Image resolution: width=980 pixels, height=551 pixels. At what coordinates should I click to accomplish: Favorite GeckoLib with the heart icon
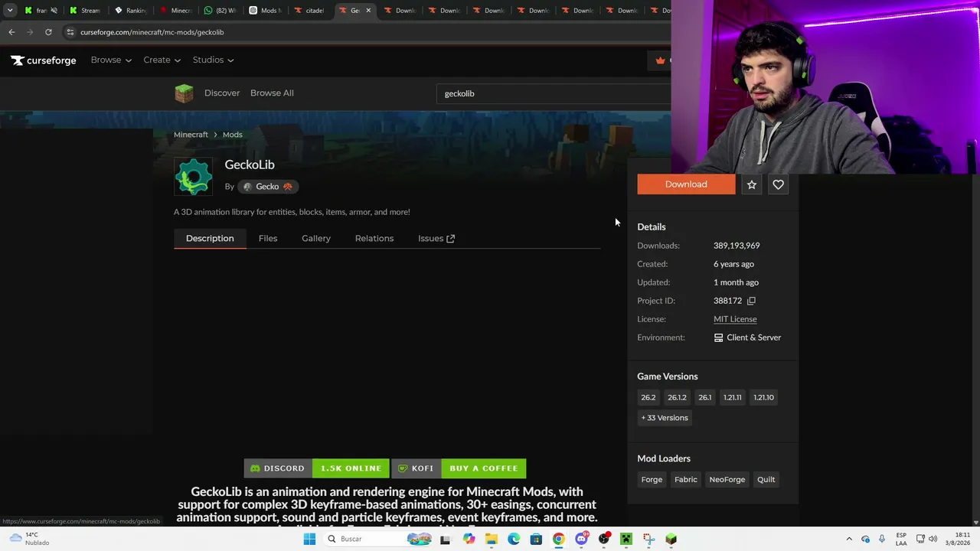pos(778,184)
